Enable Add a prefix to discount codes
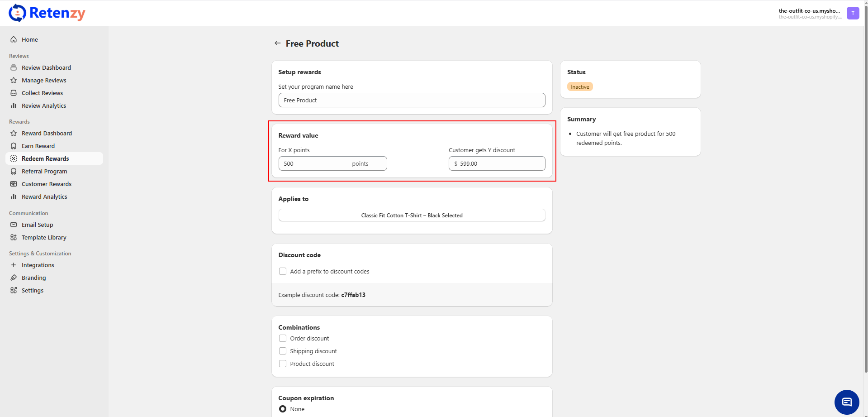Image resolution: width=868 pixels, height=417 pixels. [283, 271]
